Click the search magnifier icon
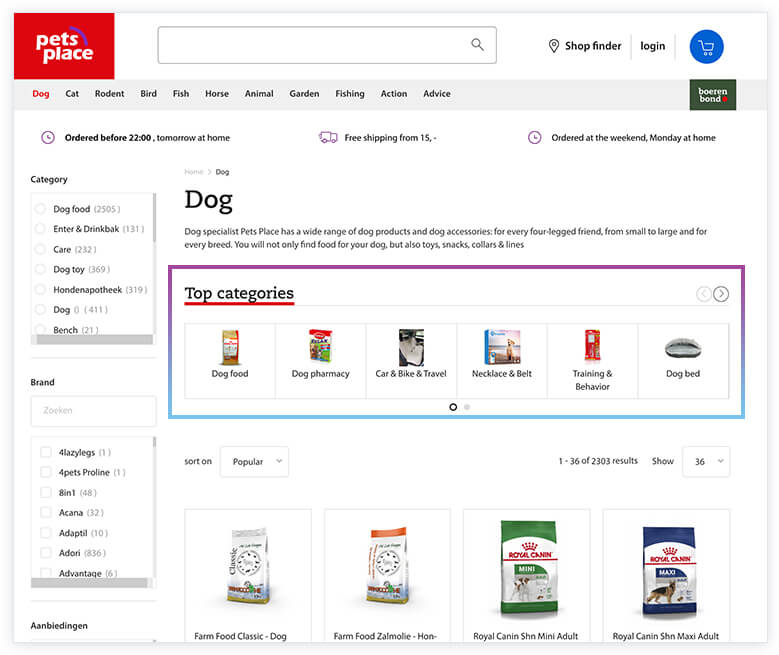Screen dimensions: 779x655 point(477,45)
